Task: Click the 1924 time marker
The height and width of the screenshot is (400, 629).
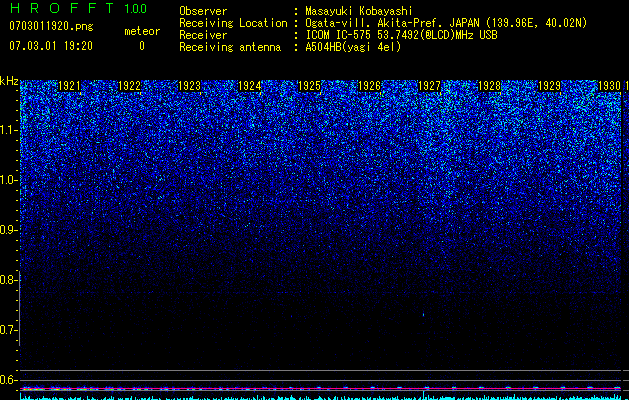Action: pyautogui.click(x=250, y=86)
